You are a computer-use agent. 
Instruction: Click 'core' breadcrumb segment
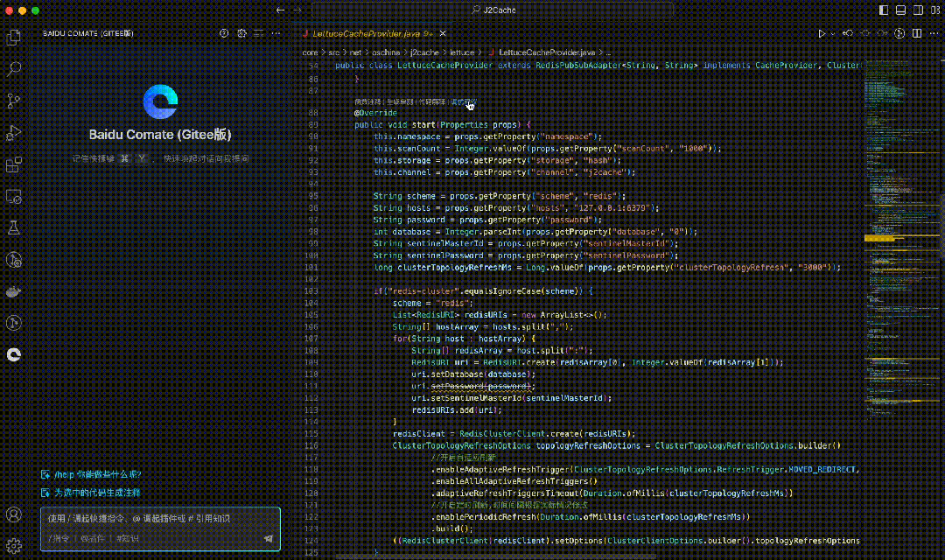pyautogui.click(x=310, y=52)
